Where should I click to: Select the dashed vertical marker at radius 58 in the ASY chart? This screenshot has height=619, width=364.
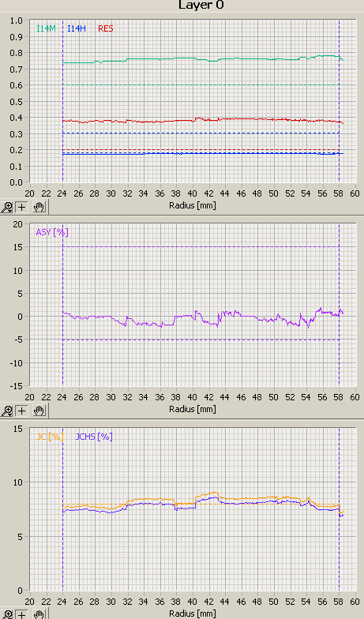pos(340,305)
